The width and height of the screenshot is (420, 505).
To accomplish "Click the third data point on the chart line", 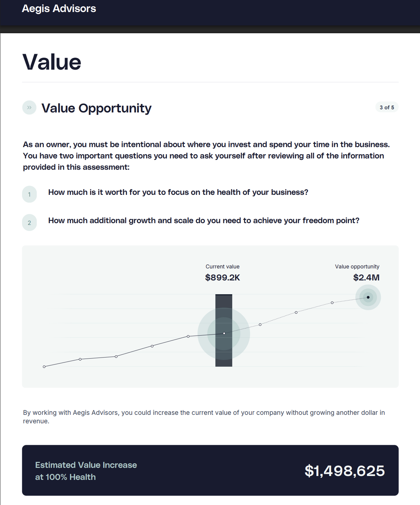I will tap(116, 356).
